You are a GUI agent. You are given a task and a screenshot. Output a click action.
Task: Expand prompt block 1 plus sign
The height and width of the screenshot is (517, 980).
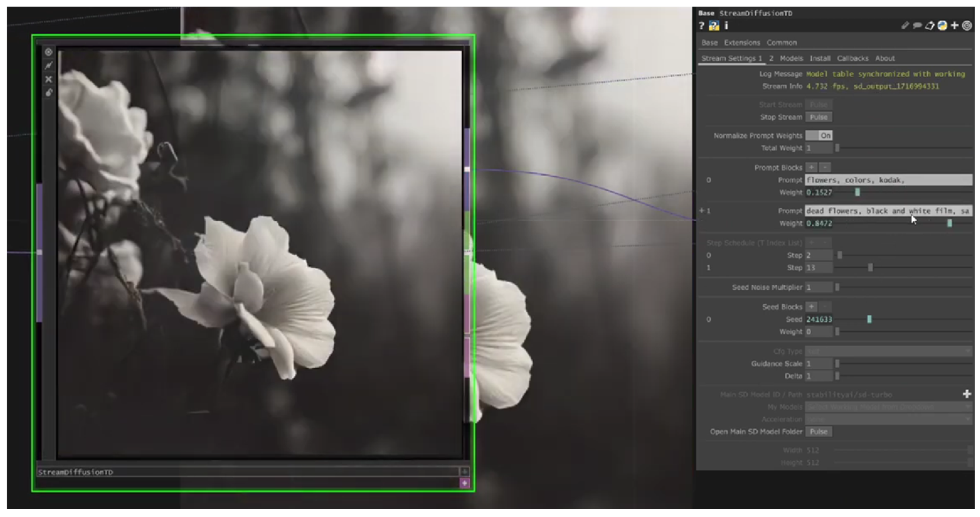pos(701,210)
